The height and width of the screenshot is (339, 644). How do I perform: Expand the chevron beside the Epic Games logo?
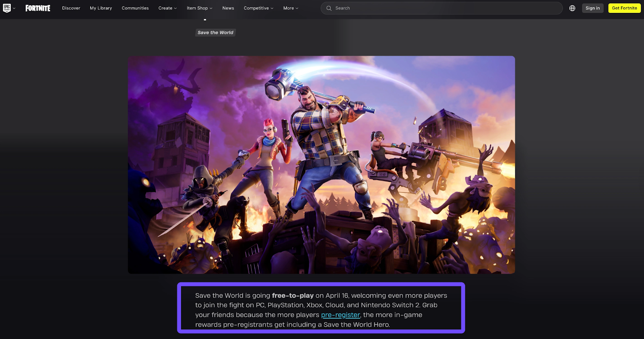14,8
